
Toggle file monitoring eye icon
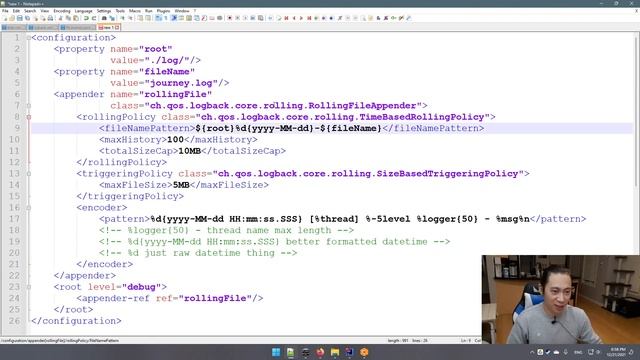click(x=220, y=18)
